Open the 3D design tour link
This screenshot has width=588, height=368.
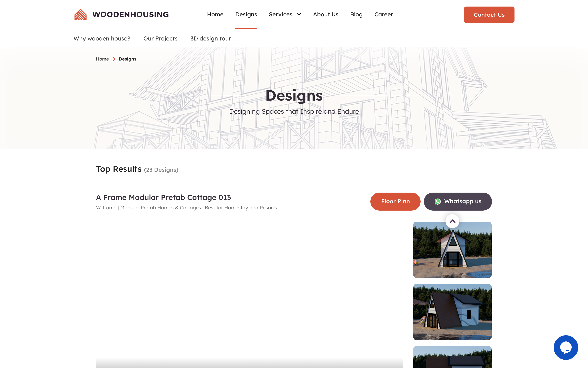coord(210,38)
